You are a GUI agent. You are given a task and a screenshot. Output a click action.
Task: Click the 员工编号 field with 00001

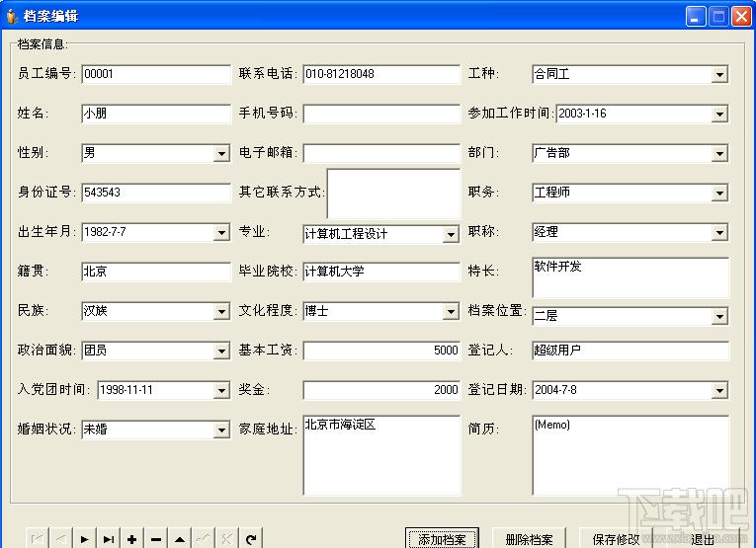point(156,74)
